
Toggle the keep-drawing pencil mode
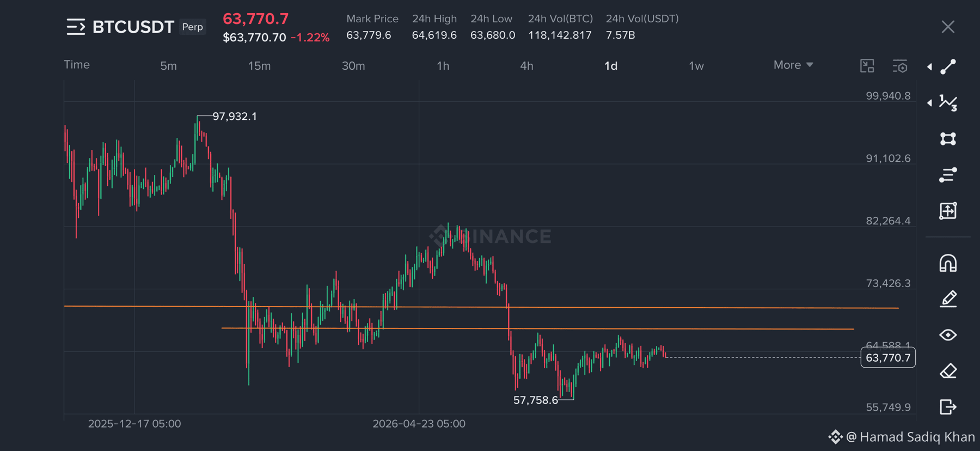coord(948,299)
